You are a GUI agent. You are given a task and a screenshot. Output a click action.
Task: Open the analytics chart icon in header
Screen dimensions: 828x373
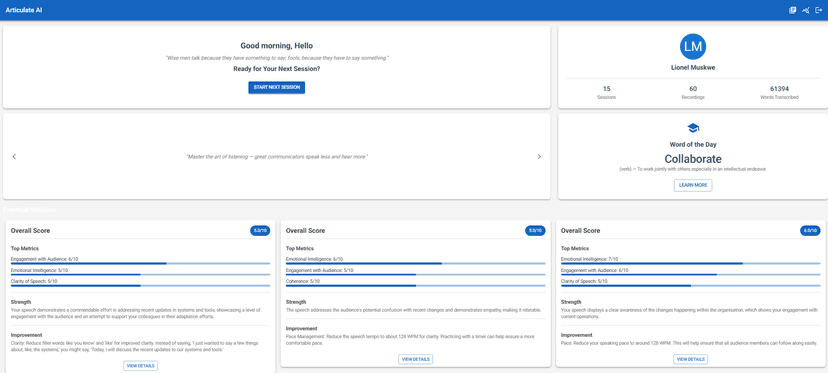pyautogui.click(x=805, y=10)
